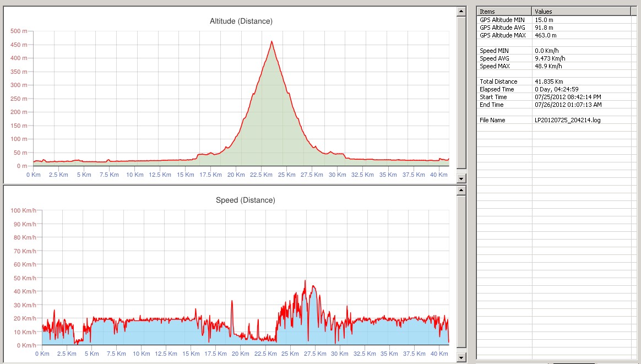Click the Altitude chart vertical scrollbar thumb
This screenshot has height=364, width=641.
point(461,94)
